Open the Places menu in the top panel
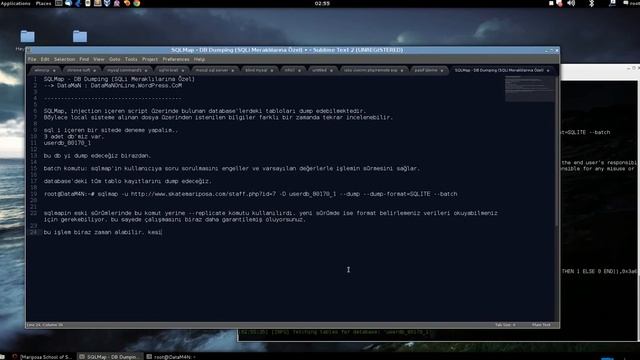This screenshot has width=640, height=360. (x=43, y=3)
